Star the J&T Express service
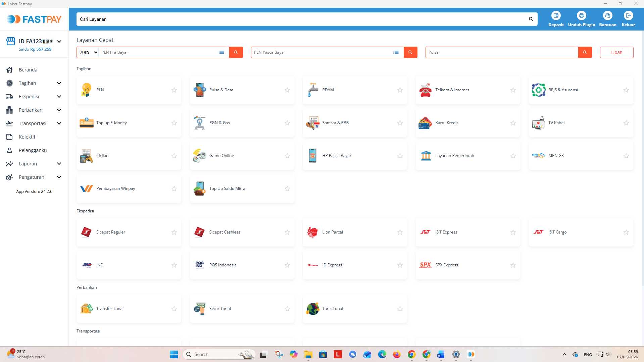Image resolution: width=644 pixels, height=362 pixels. point(513,232)
